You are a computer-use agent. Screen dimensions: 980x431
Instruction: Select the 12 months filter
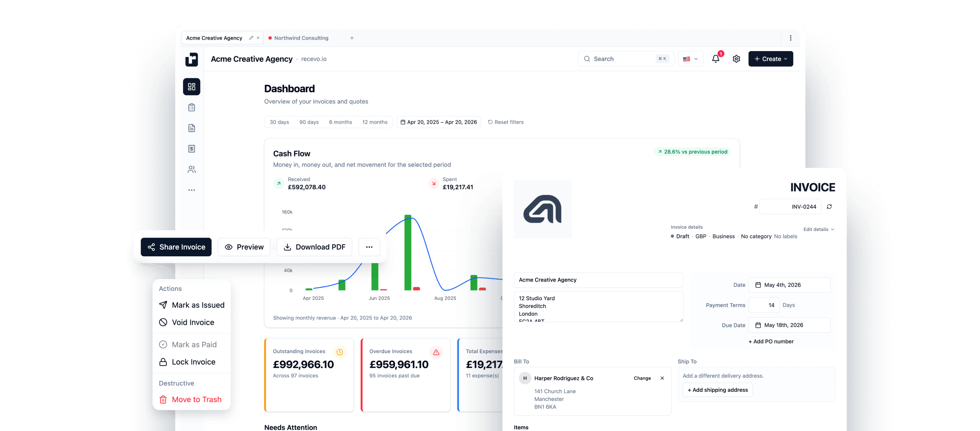tap(374, 122)
